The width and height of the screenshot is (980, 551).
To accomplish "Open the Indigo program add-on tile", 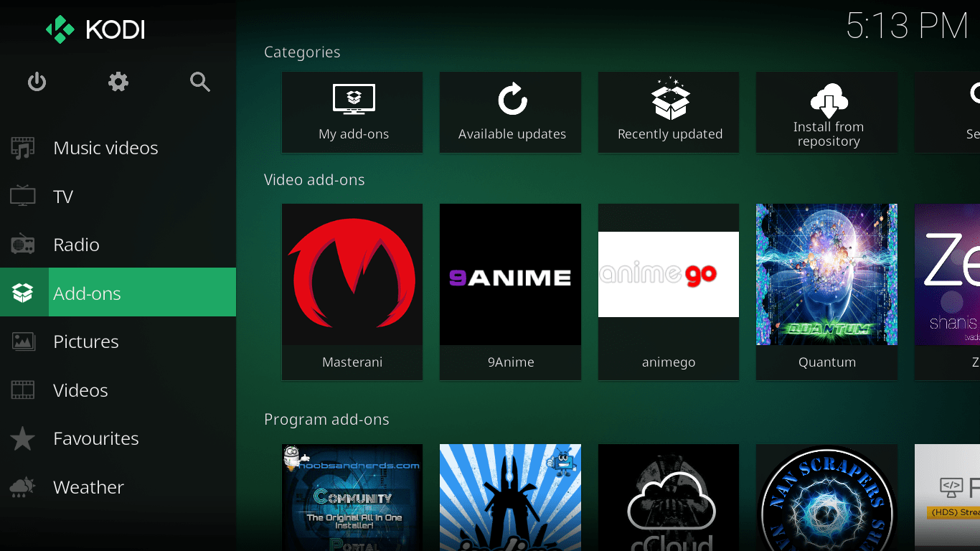I will [x=510, y=497].
